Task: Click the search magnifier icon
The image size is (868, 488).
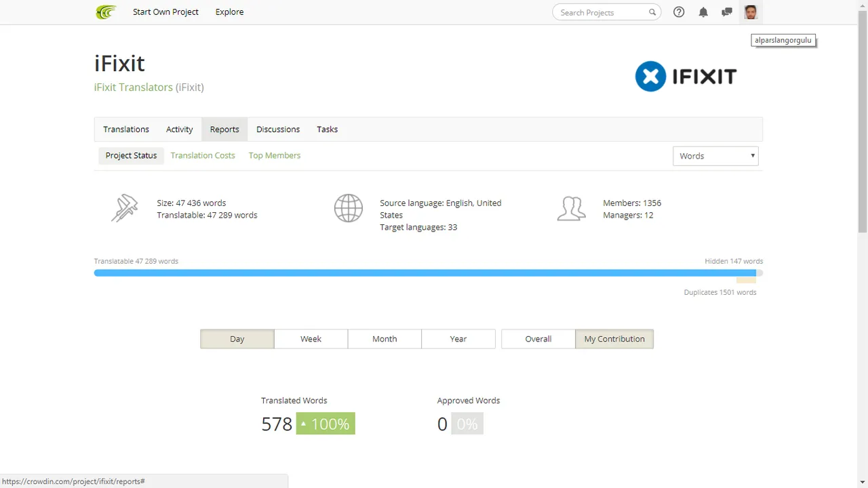Action: (x=652, y=12)
